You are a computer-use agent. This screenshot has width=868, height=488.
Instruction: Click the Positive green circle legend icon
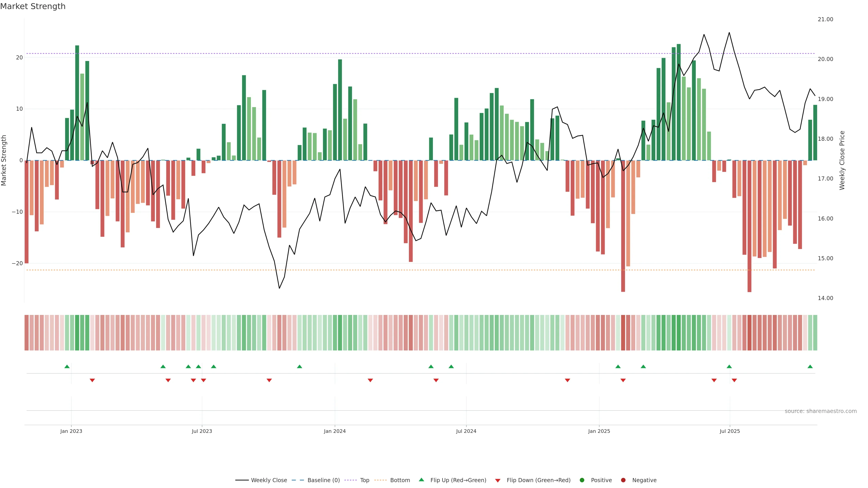(582, 480)
